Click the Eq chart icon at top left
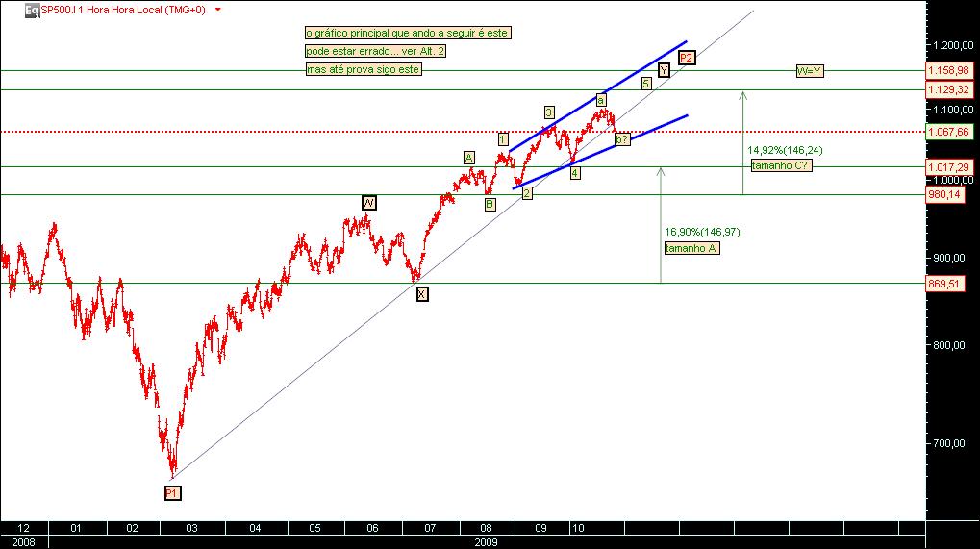Screen dimensions: 980x549 pos(32,10)
